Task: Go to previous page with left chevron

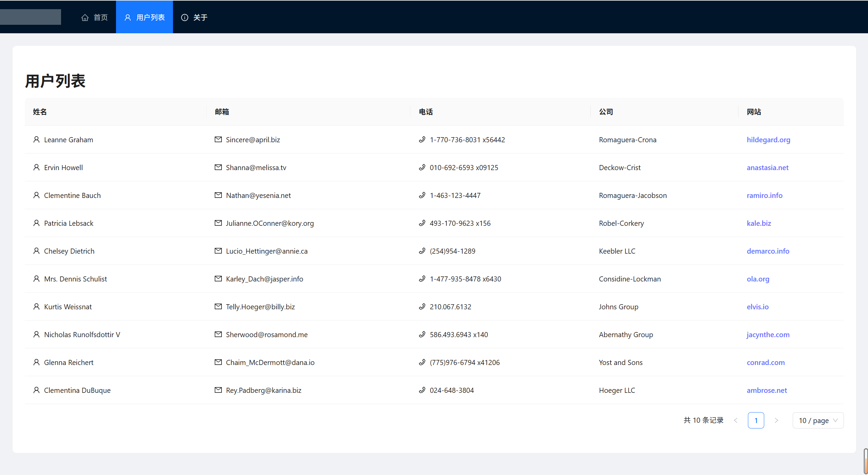Action: click(x=736, y=420)
